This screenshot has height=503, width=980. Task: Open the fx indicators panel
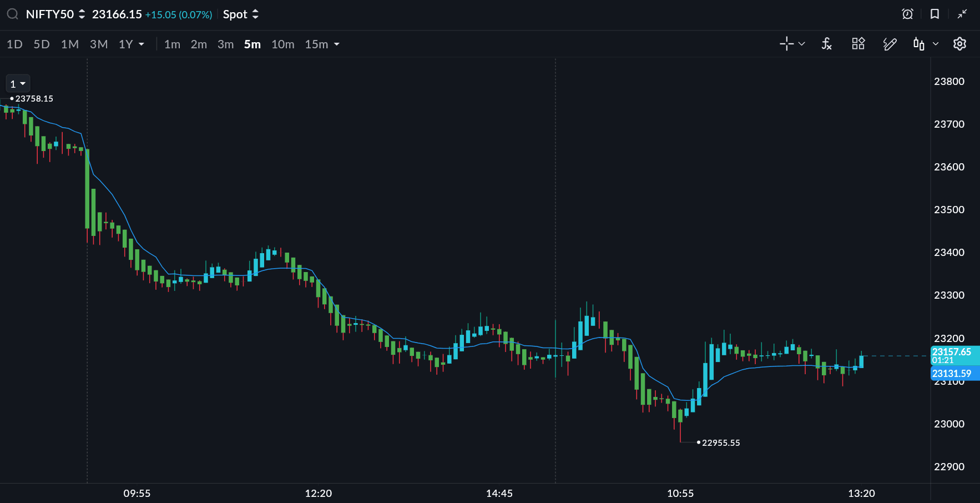[x=826, y=44]
